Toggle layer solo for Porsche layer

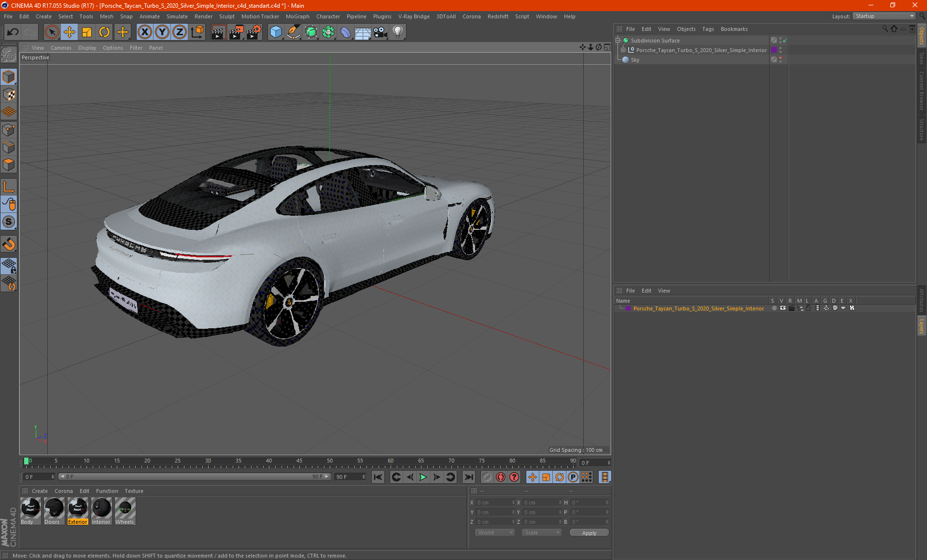(x=774, y=308)
